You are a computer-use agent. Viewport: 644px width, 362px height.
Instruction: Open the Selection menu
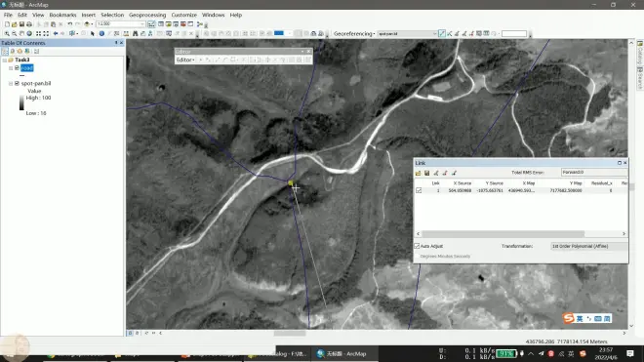(112, 15)
